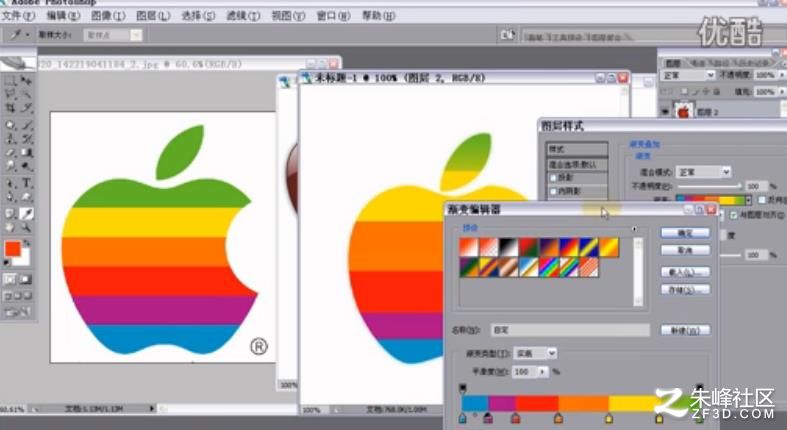This screenshot has height=430, width=787.
Task: Select the Rectangular Marquee tool
Action: coord(10,80)
